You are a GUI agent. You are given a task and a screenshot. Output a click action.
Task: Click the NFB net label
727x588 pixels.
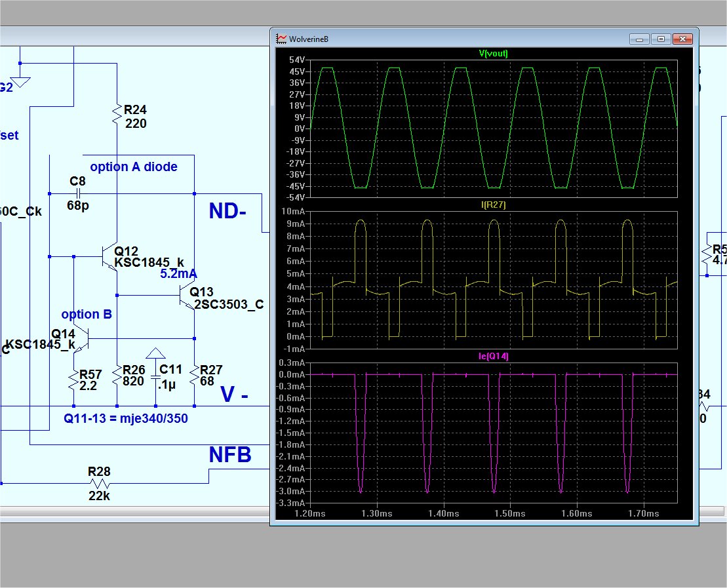coord(230,455)
